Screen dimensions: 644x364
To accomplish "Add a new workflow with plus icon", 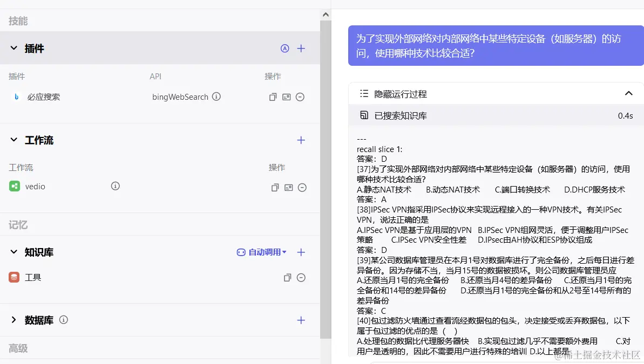I will pyautogui.click(x=301, y=140).
